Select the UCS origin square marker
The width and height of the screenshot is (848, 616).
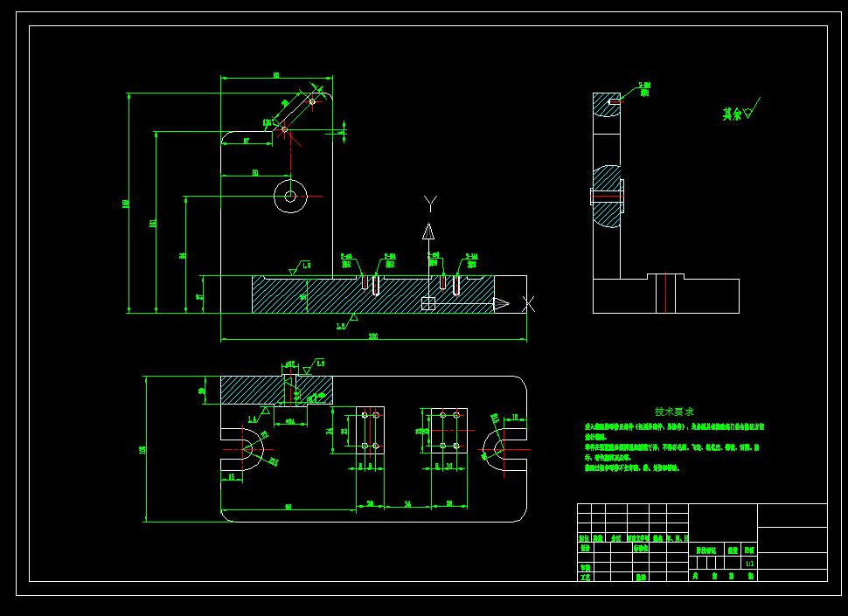(x=427, y=304)
